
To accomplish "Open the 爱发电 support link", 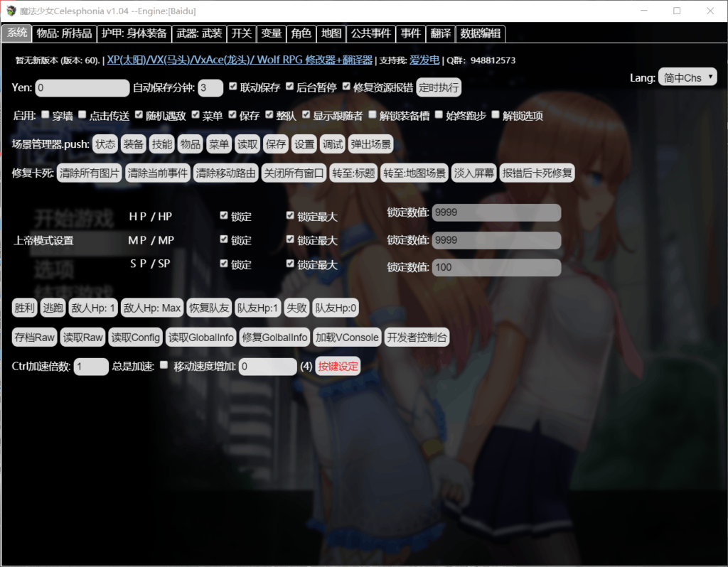I will [x=424, y=60].
